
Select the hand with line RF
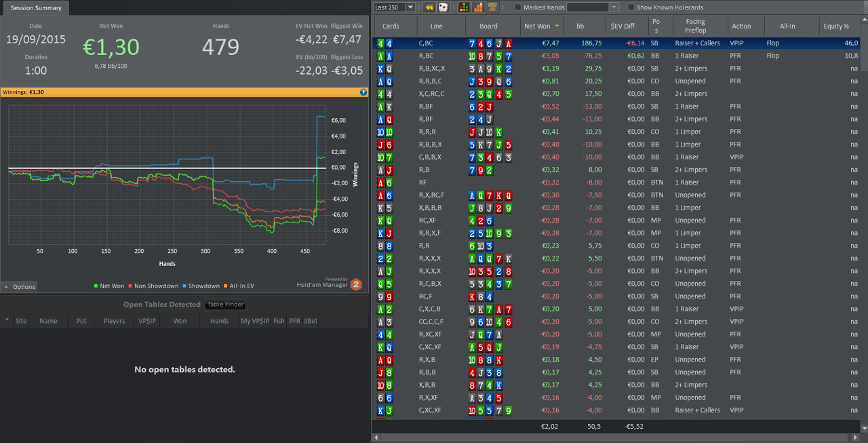pos(616,182)
